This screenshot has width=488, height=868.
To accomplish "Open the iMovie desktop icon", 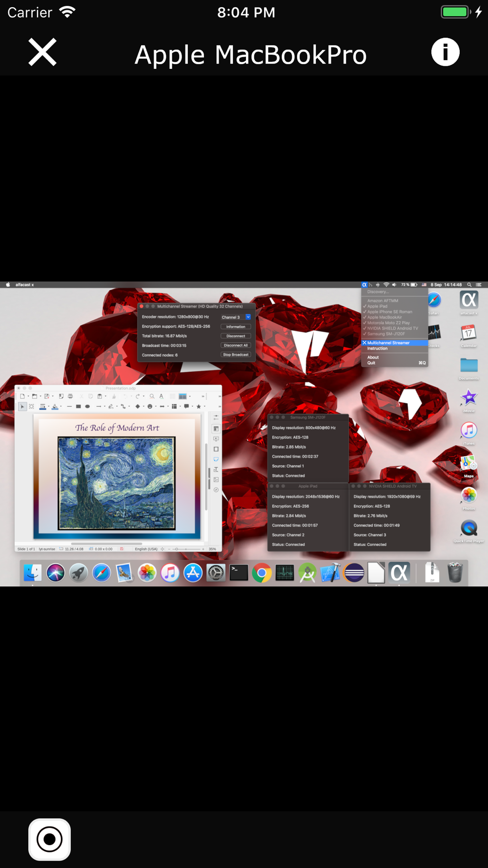I will pos(469,400).
